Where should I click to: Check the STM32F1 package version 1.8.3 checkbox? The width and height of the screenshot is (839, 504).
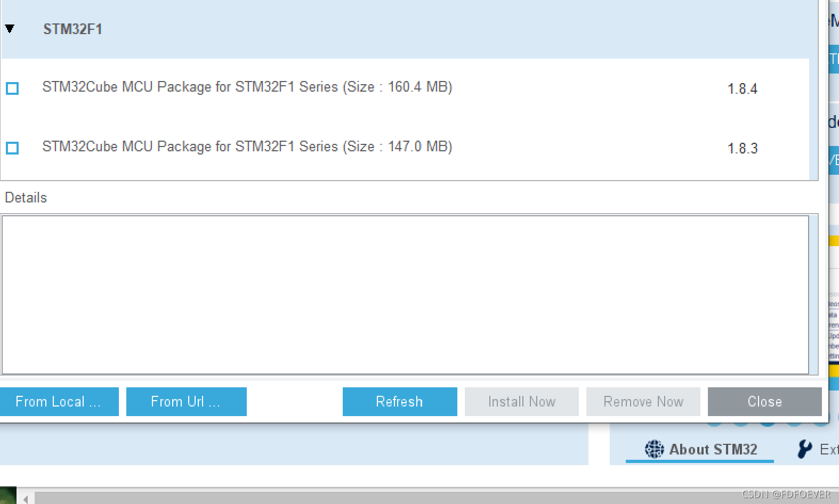pyautogui.click(x=12, y=148)
